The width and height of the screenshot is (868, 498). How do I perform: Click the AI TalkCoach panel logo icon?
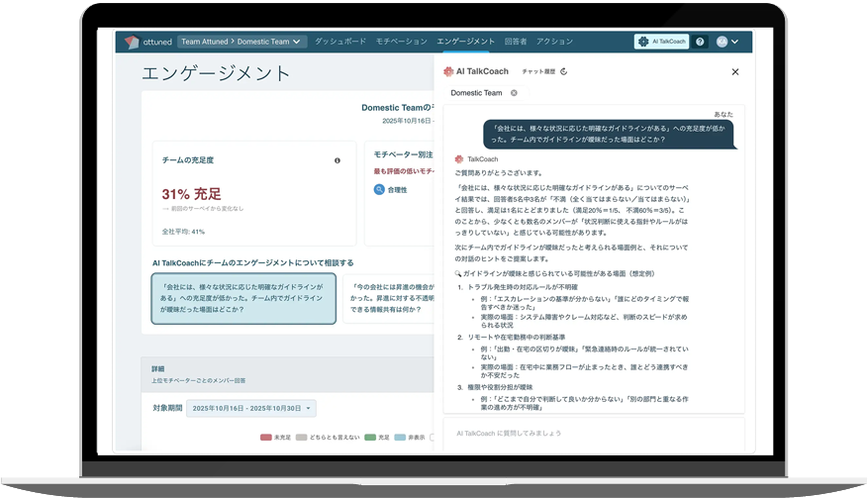448,71
